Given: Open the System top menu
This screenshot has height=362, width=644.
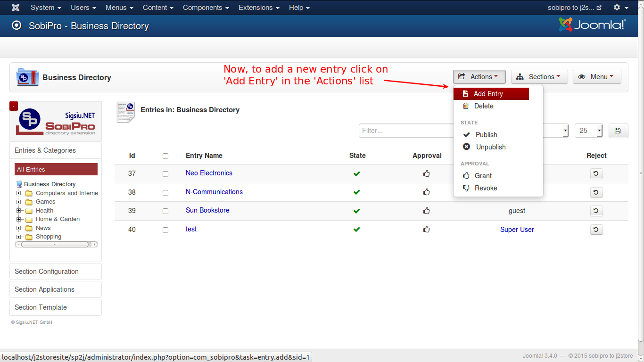Looking at the screenshot, I should click(x=46, y=8).
